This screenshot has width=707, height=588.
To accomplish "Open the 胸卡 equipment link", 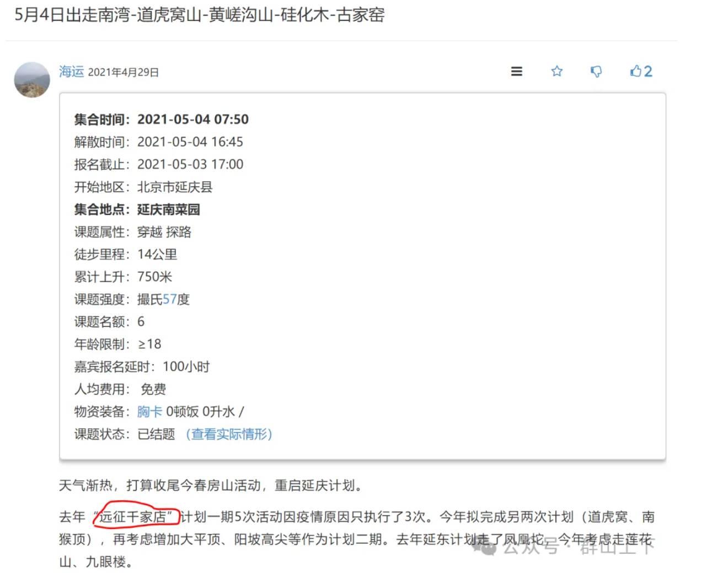I will tap(149, 412).
